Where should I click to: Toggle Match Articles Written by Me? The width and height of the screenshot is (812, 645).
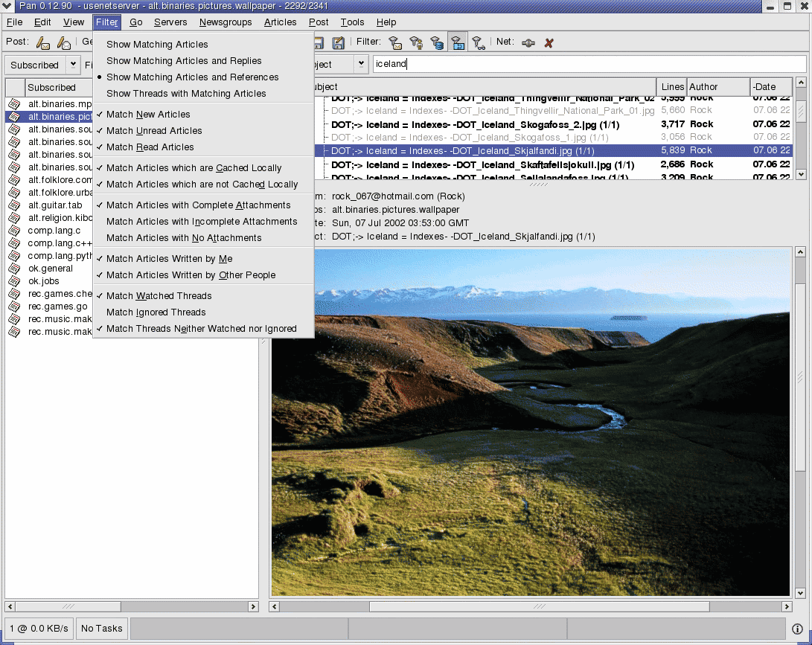pyautogui.click(x=203, y=260)
